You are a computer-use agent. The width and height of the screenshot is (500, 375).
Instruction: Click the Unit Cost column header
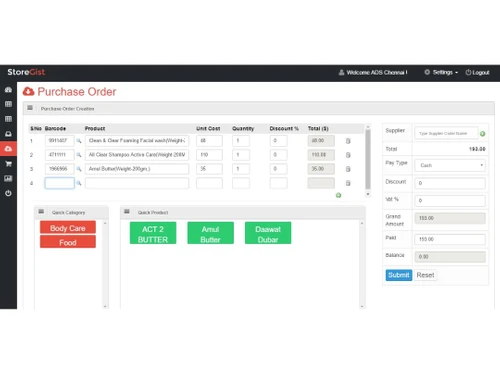208,128
